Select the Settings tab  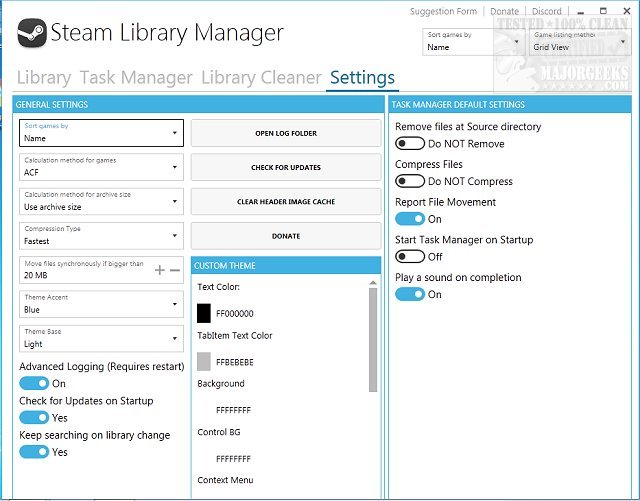(x=362, y=78)
